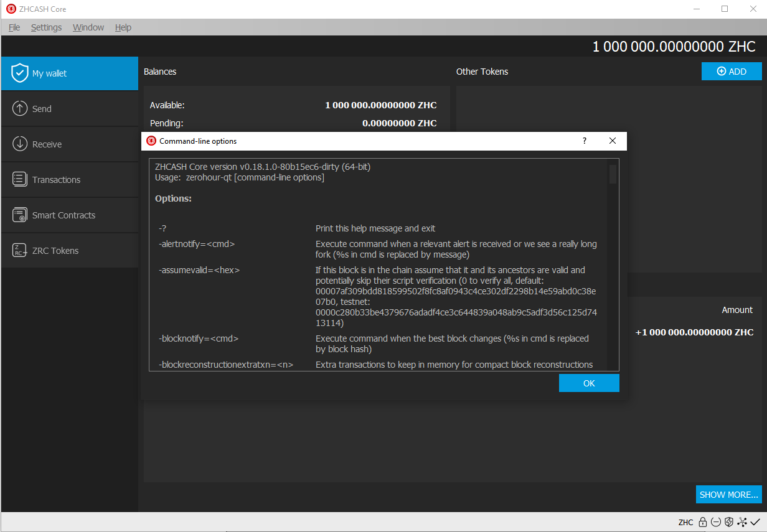Open the My wallet shield icon

[20, 73]
